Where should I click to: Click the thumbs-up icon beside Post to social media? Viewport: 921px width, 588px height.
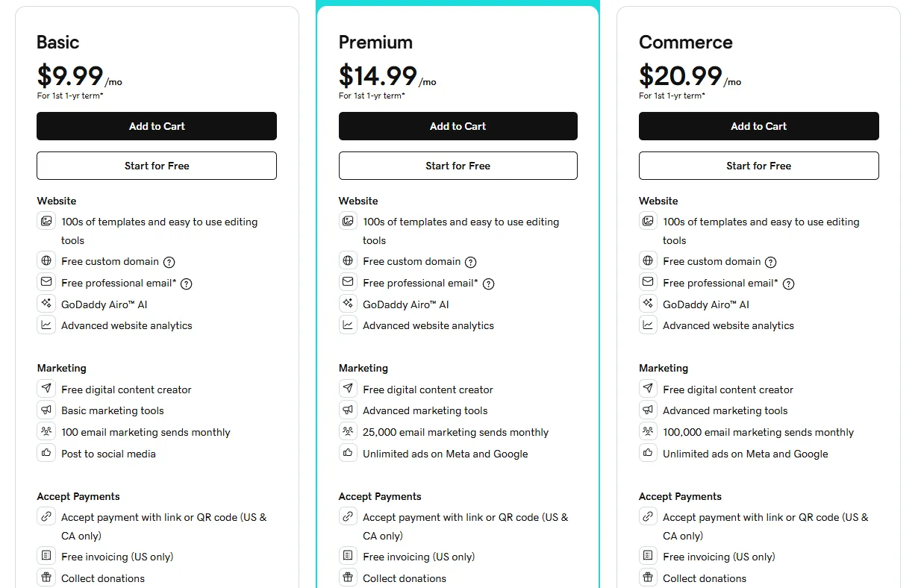pos(46,454)
